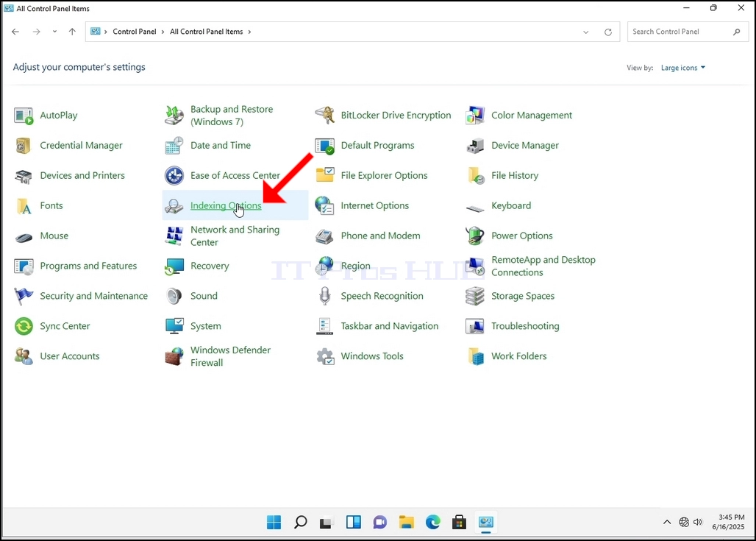Screen dimensions: 756x541
Task: Open the Region globe icon
Action: (324, 266)
